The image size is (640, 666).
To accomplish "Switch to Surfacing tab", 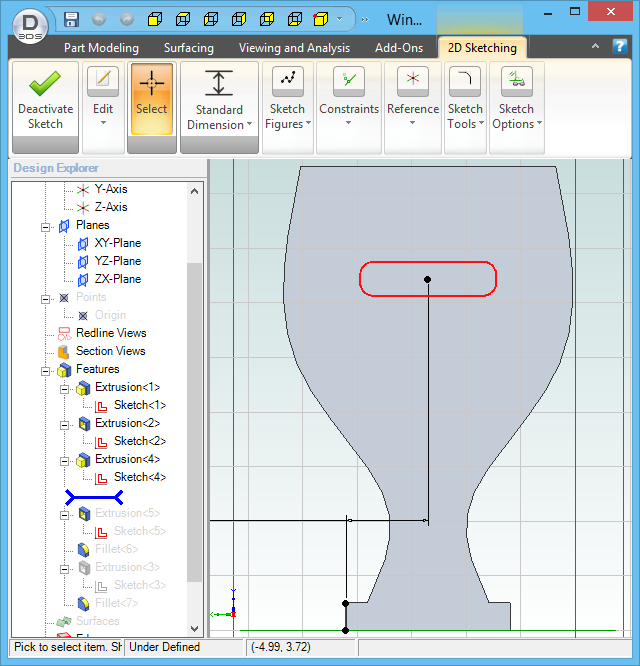I will click(189, 48).
